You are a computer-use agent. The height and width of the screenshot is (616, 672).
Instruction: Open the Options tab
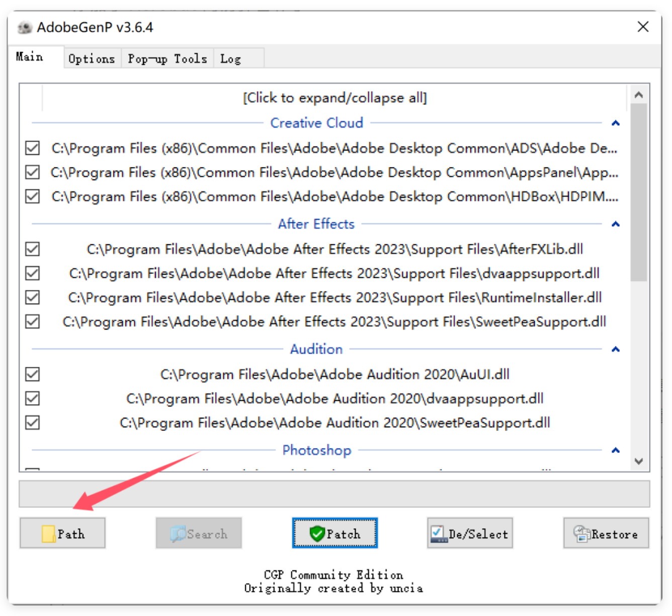point(92,58)
